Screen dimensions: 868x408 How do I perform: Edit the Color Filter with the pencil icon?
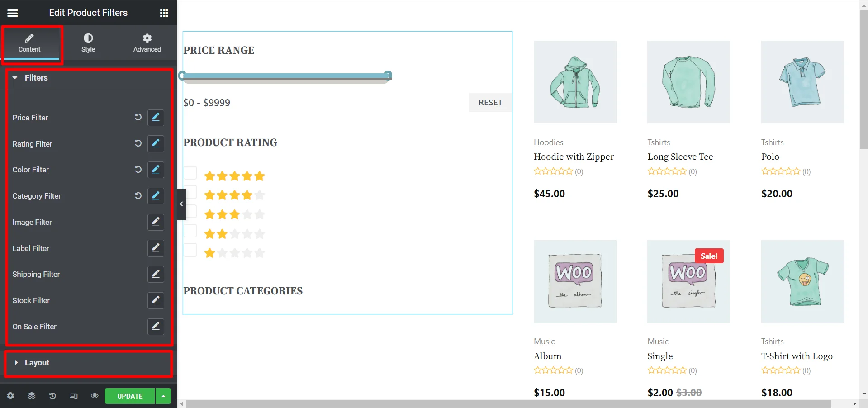tap(156, 170)
